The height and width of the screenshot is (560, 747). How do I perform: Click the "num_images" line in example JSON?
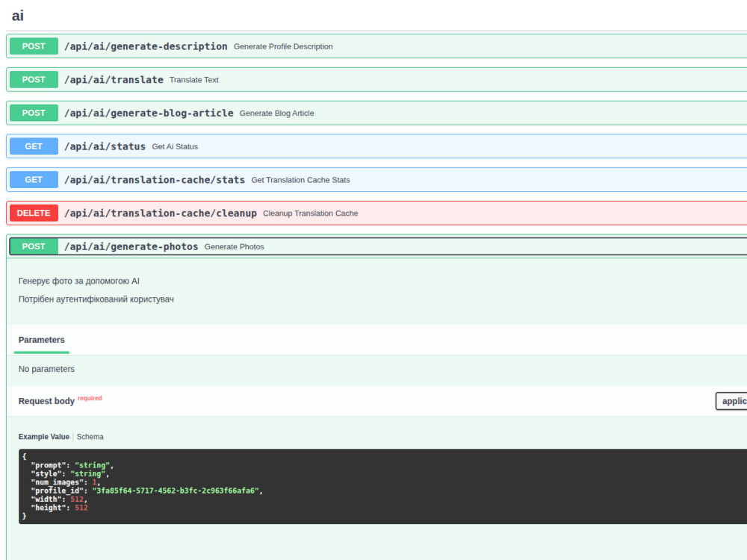pos(65,482)
